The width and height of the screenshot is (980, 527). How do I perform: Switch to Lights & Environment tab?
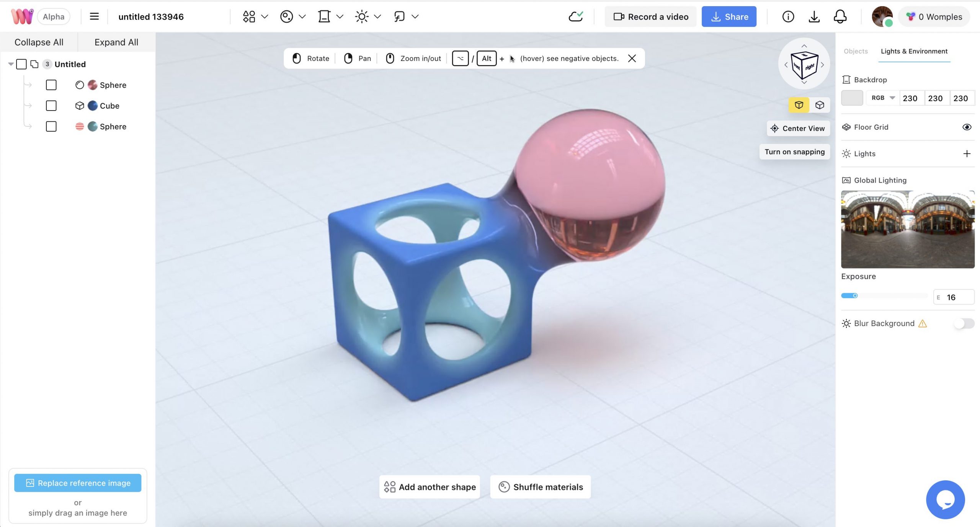(x=914, y=51)
